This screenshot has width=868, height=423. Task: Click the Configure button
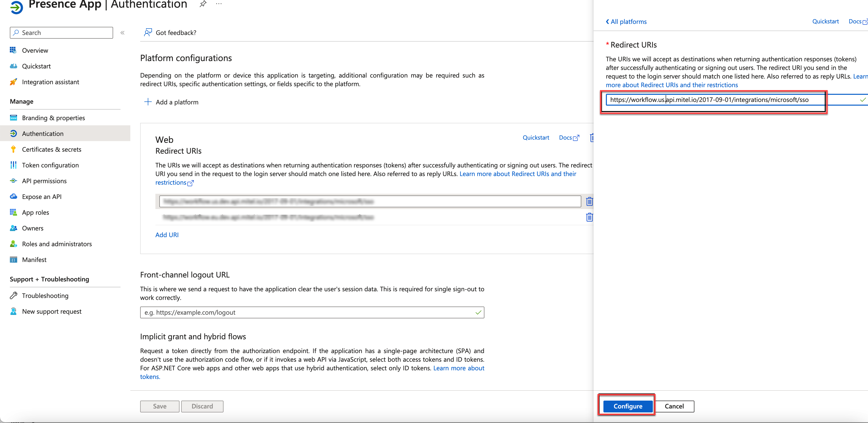tap(628, 406)
